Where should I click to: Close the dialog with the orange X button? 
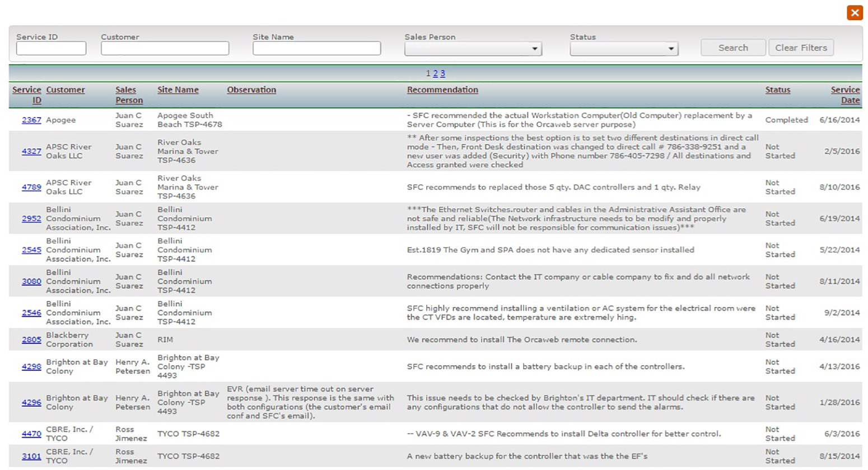[x=854, y=12]
